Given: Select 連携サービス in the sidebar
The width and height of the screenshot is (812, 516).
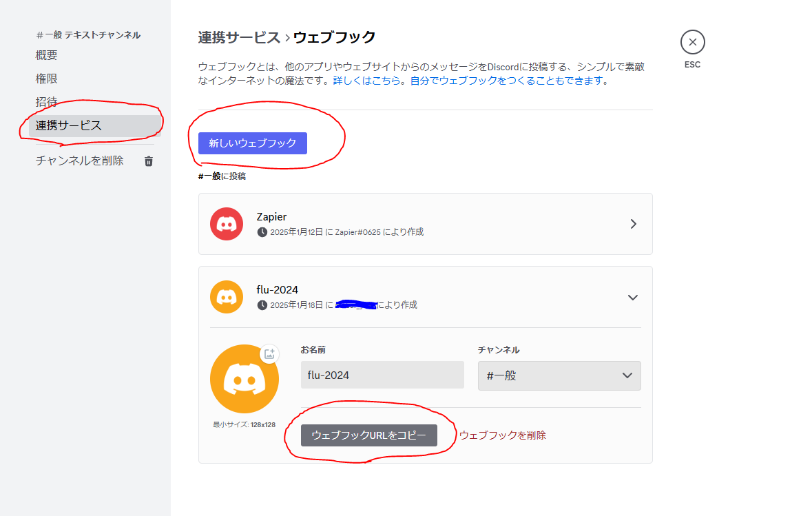Looking at the screenshot, I should point(69,125).
